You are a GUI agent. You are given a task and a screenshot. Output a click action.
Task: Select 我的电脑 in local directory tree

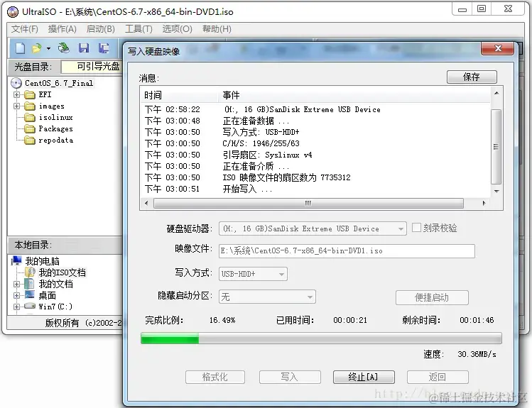42,261
